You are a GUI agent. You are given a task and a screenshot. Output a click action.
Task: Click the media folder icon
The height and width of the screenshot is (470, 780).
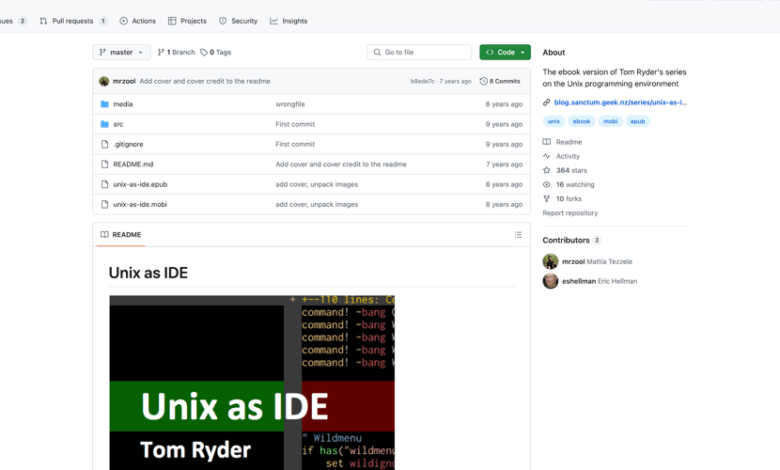pyautogui.click(x=104, y=104)
